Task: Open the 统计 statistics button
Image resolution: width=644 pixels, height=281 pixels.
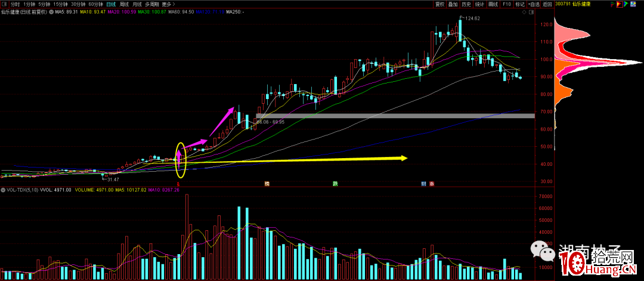Action: coord(479,4)
